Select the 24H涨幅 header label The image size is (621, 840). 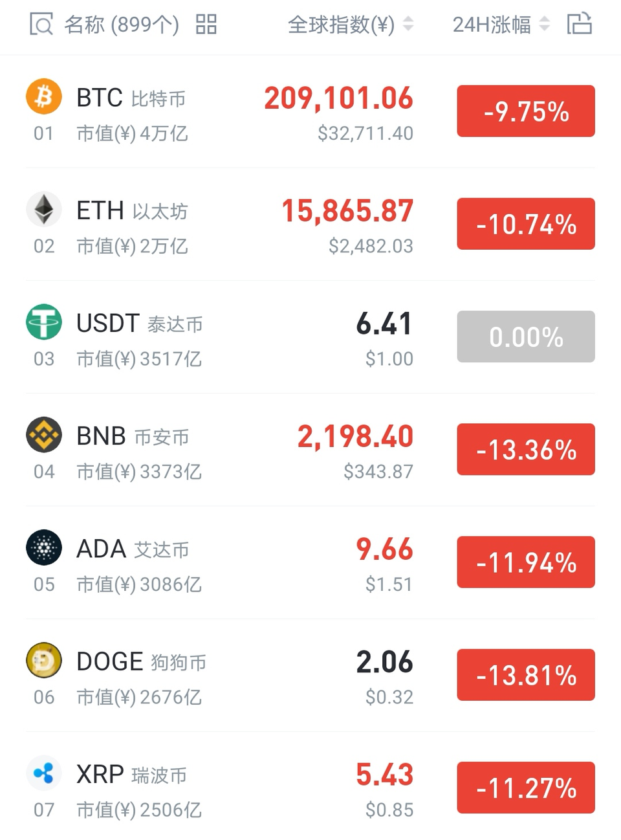point(492,25)
